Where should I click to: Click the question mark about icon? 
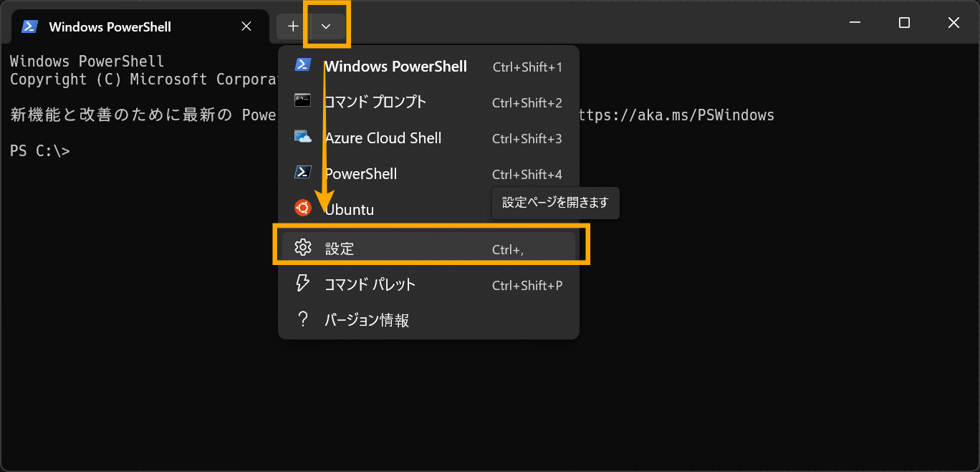(x=303, y=319)
